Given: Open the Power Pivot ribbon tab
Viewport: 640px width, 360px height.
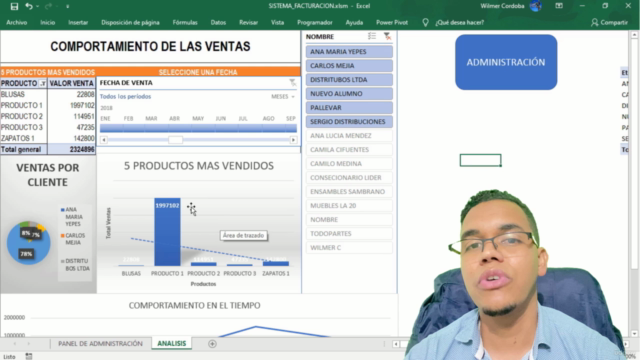Looking at the screenshot, I should (x=392, y=22).
